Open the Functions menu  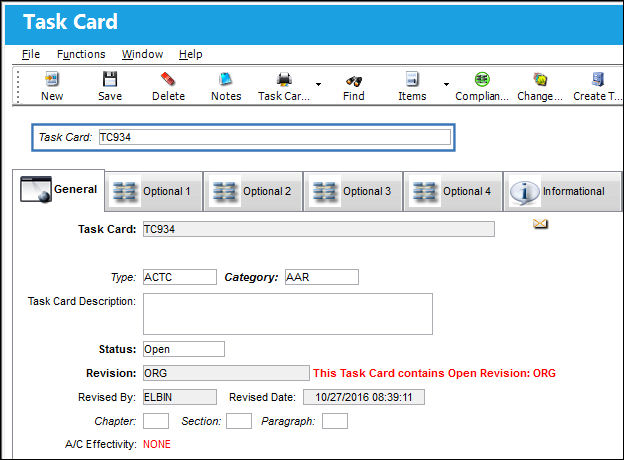click(81, 54)
